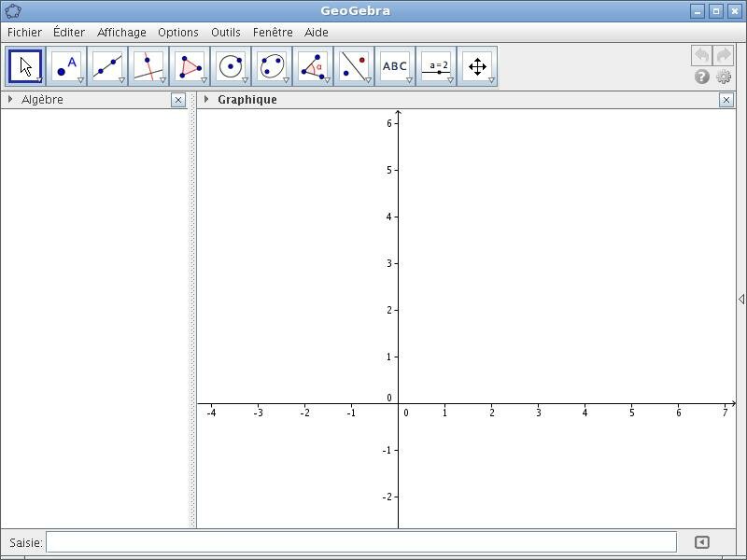Open the Fenêtre menu

273,33
